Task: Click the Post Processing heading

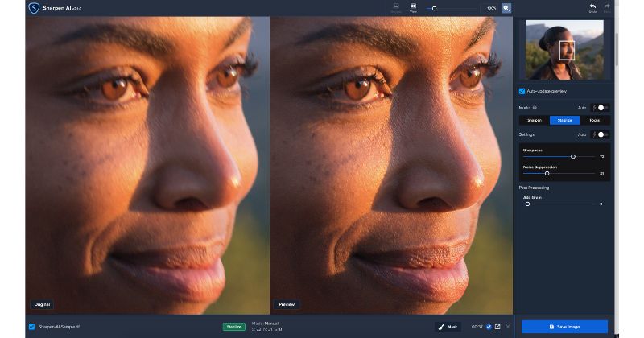Action: point(534,188)
